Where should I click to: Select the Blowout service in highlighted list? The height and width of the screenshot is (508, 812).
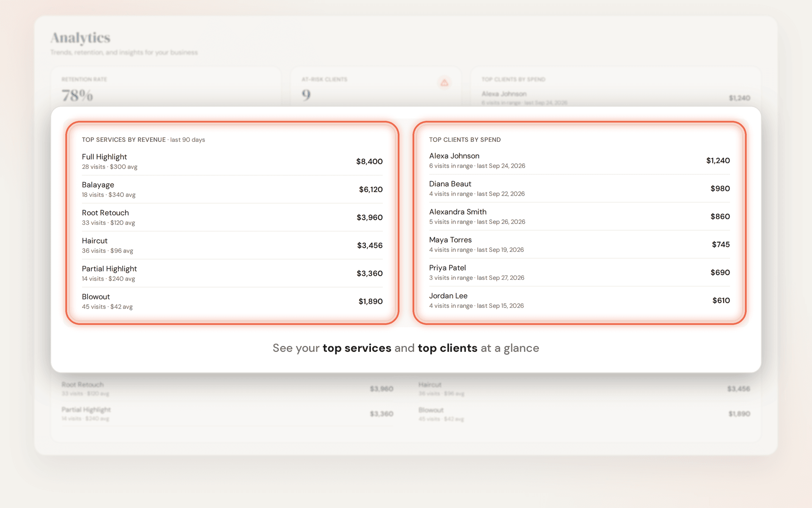click(232, 301)
